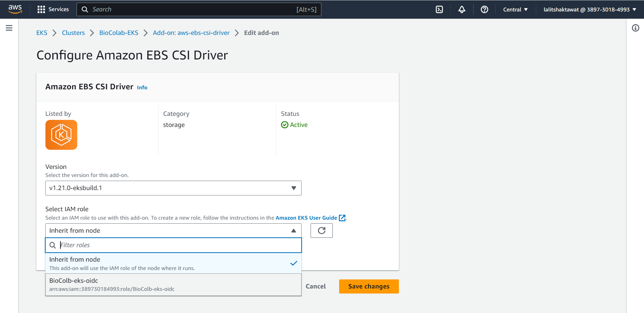644x313 pixels.
Task: Open the help question mark menu
Action: coord(484,9)
